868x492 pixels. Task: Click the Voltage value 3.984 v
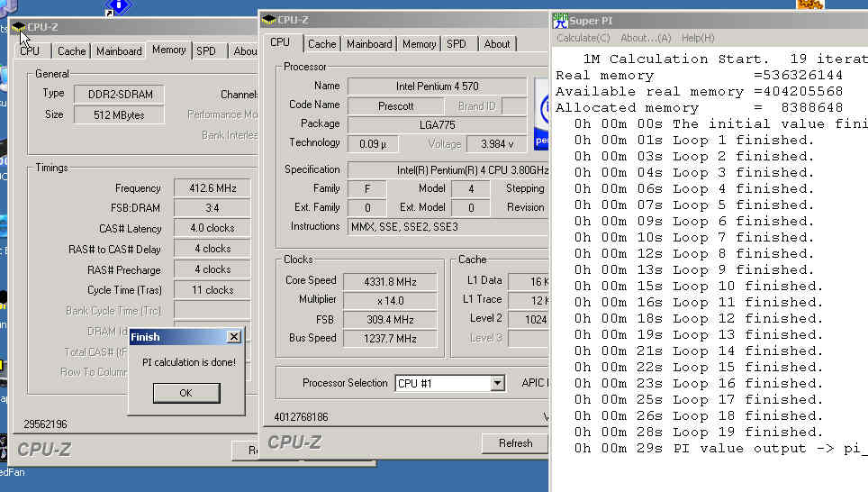tap(496, 144)
